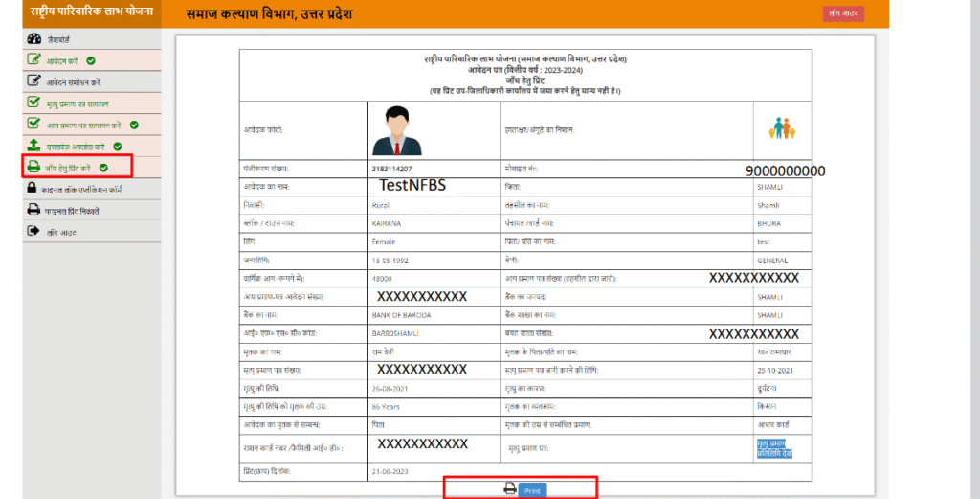This screenshot has height=499, width=980.
Task: Click green checkmark next to दस्तावेज़ अपलोड करें
Action: click(x=117, y=147)
